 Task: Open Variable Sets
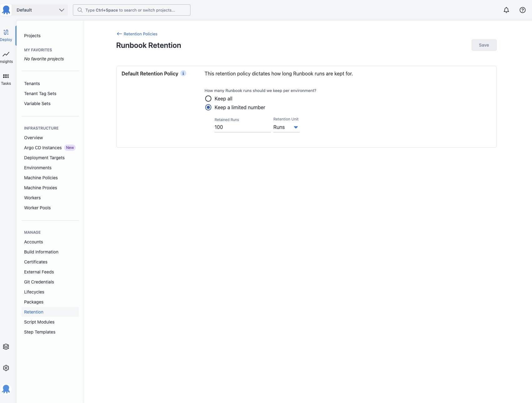pyautogui.click(x=37, y=104)
